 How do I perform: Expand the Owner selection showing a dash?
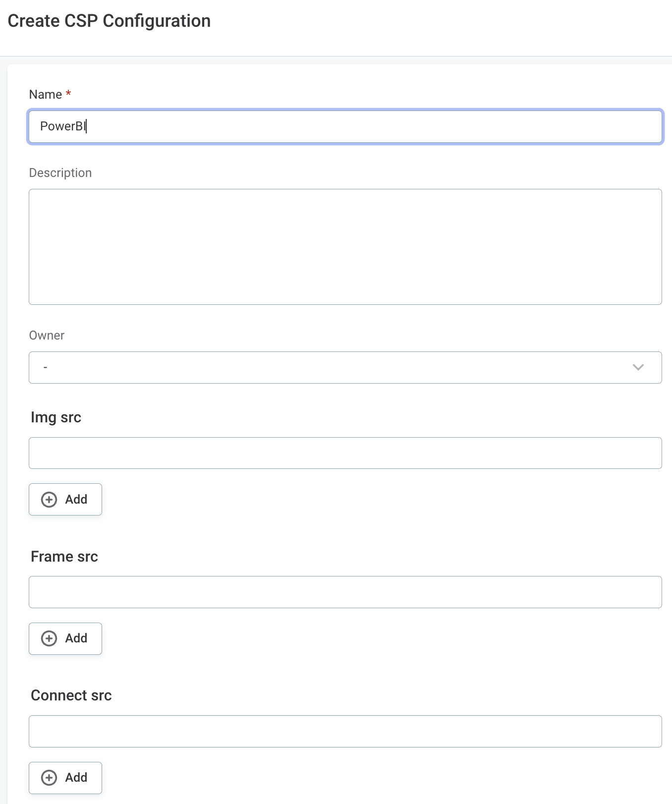coord(345,367)
